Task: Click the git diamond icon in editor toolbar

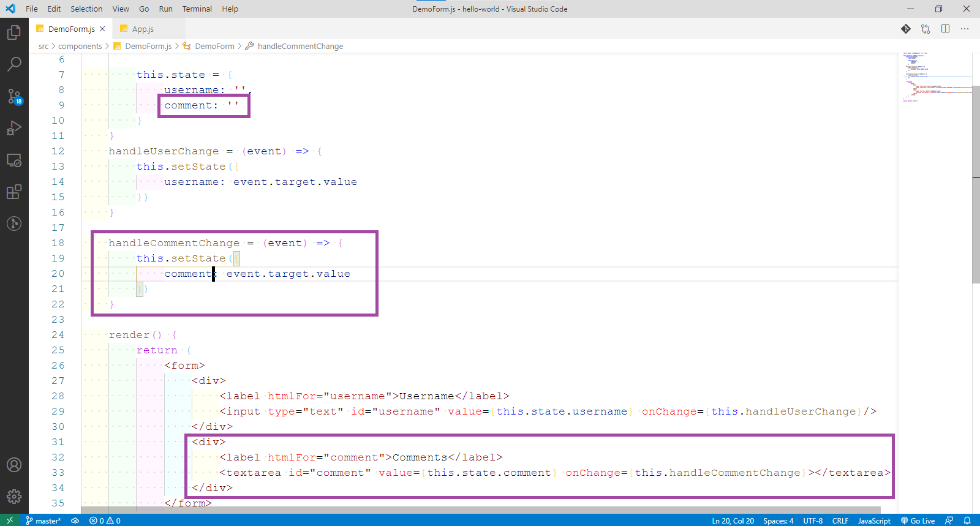Action: click(x=906, y=29)
